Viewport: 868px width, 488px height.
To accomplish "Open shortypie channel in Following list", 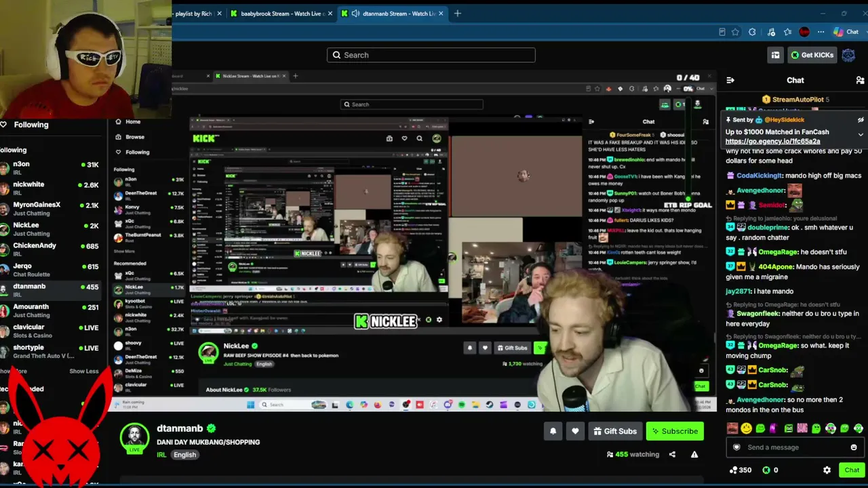I will (51, 351).
